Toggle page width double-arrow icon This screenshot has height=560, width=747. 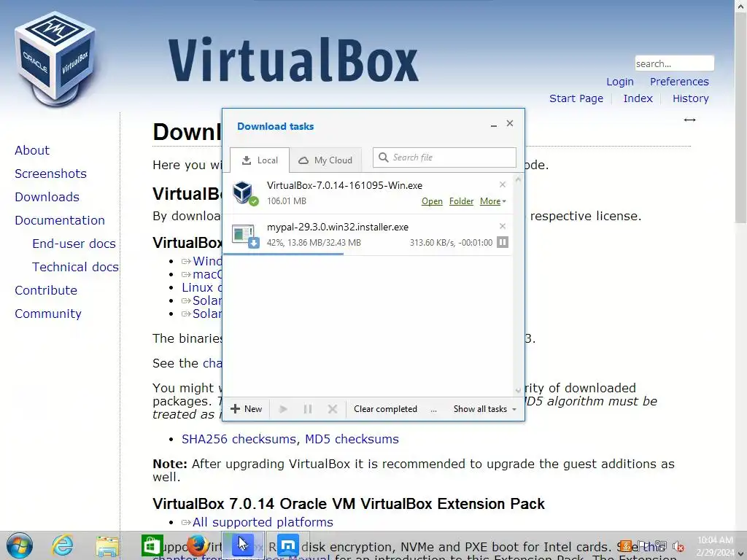[689, 120]
